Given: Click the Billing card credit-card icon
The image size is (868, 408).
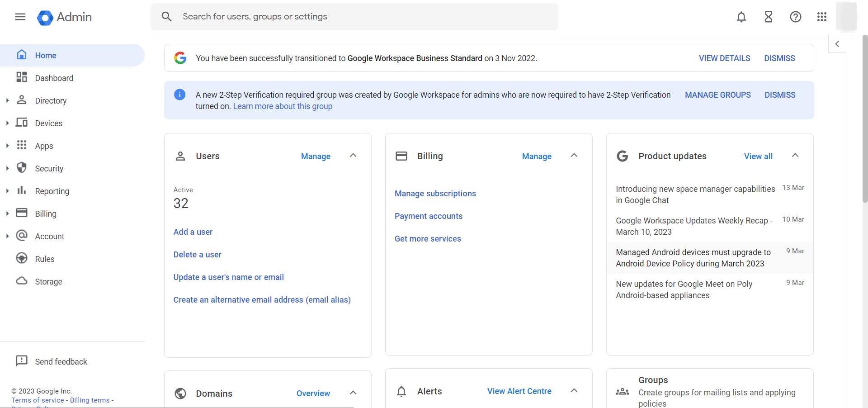Looking at the screenshot, I should [401, 156].
